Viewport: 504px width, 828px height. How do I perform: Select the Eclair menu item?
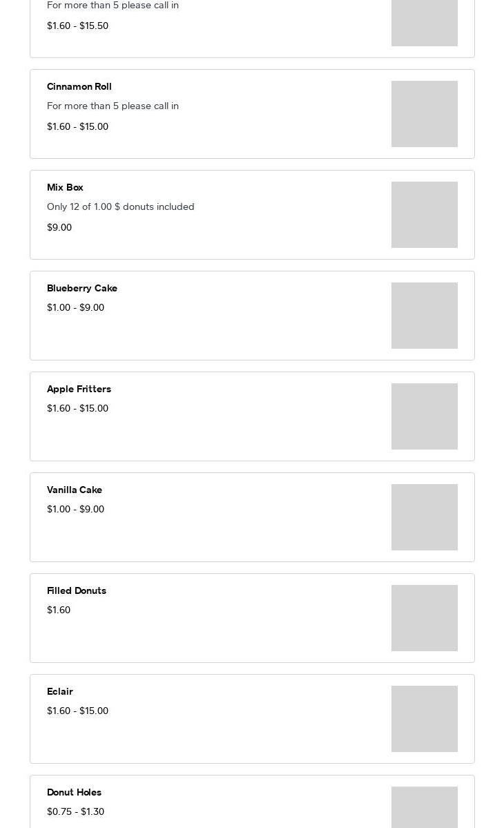click(x=60, y=692)
